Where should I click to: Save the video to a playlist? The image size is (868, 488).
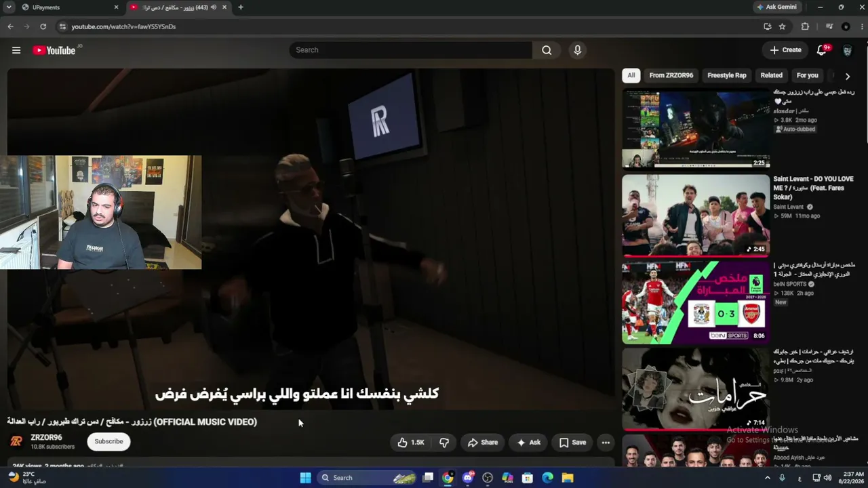pos(572,443)
